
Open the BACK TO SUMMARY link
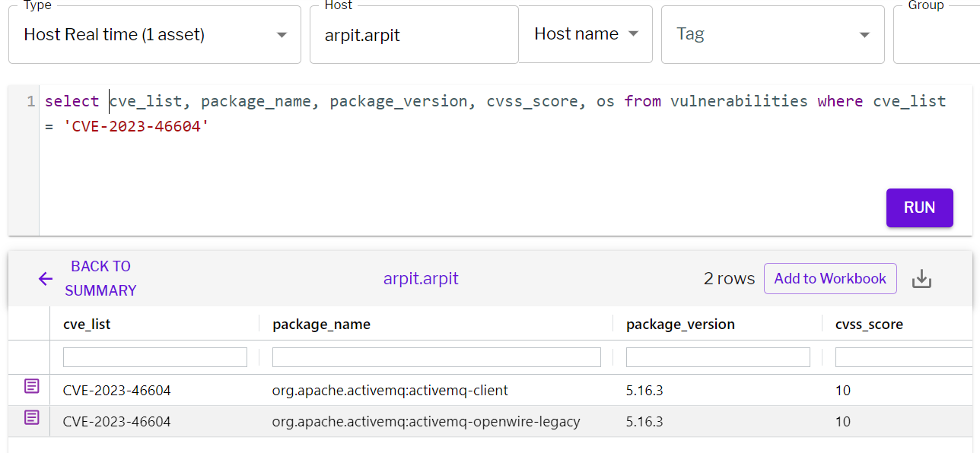click(100, 278)
